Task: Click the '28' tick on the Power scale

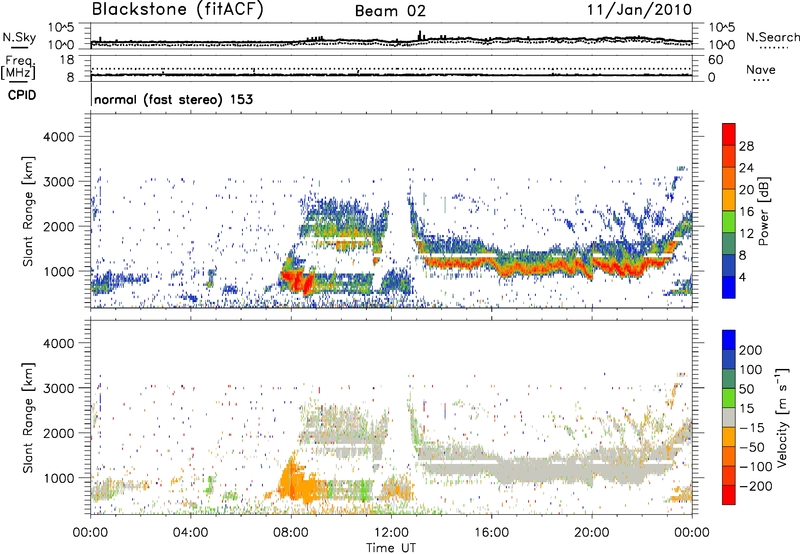Action: [746, 146]
